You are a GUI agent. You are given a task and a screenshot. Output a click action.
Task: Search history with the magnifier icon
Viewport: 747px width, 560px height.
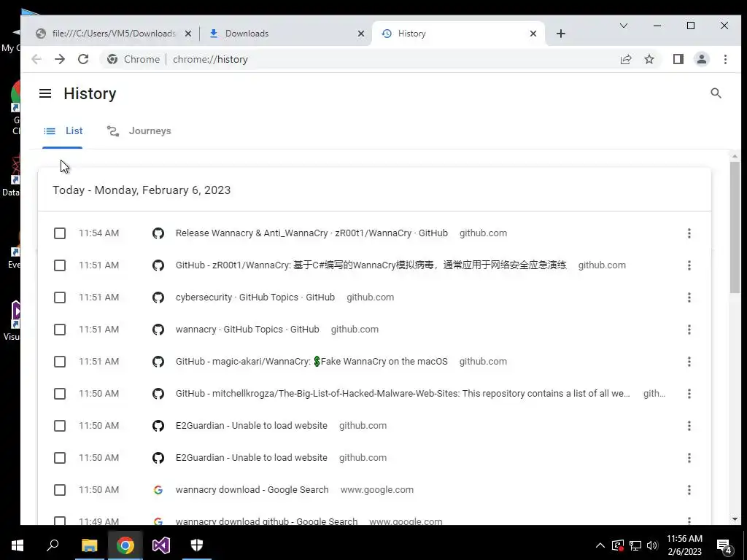716,93
